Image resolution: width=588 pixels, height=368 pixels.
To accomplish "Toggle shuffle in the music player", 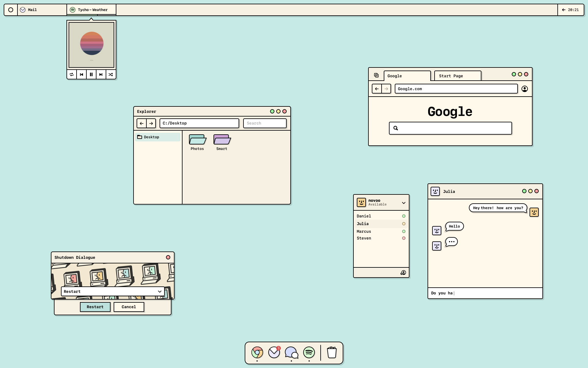I will point(111,75).
